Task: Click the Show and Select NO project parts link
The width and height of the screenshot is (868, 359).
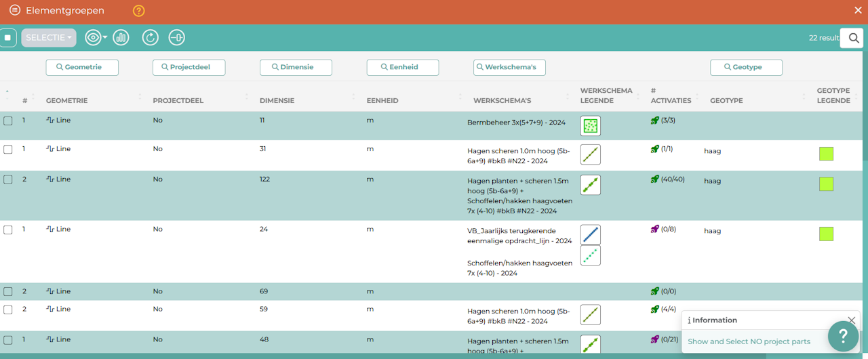Action: pyautogui.click(x=749, y=341)
